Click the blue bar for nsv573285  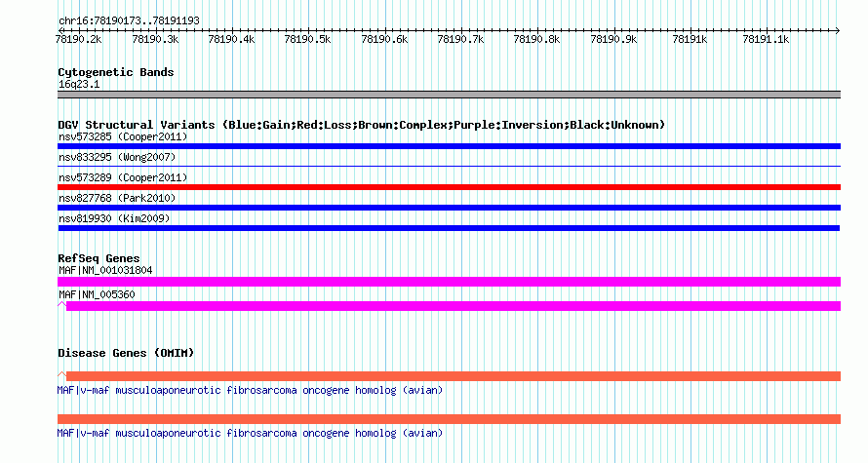[449, 146]
